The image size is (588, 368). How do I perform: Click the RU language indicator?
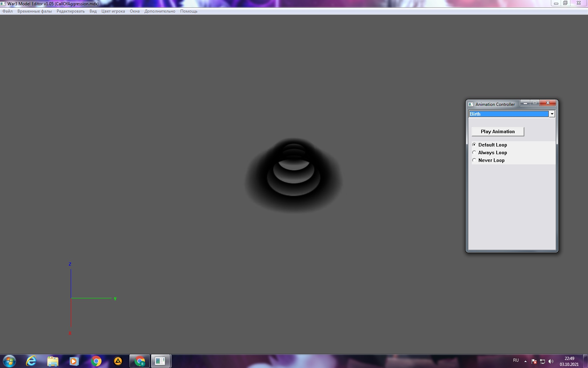pos(516,361)
